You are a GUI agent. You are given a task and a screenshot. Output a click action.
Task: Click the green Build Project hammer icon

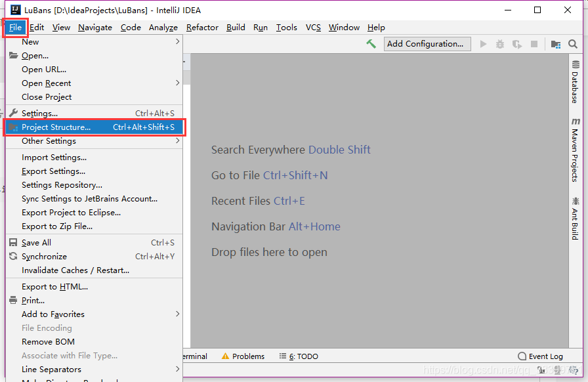click(371, 44)
